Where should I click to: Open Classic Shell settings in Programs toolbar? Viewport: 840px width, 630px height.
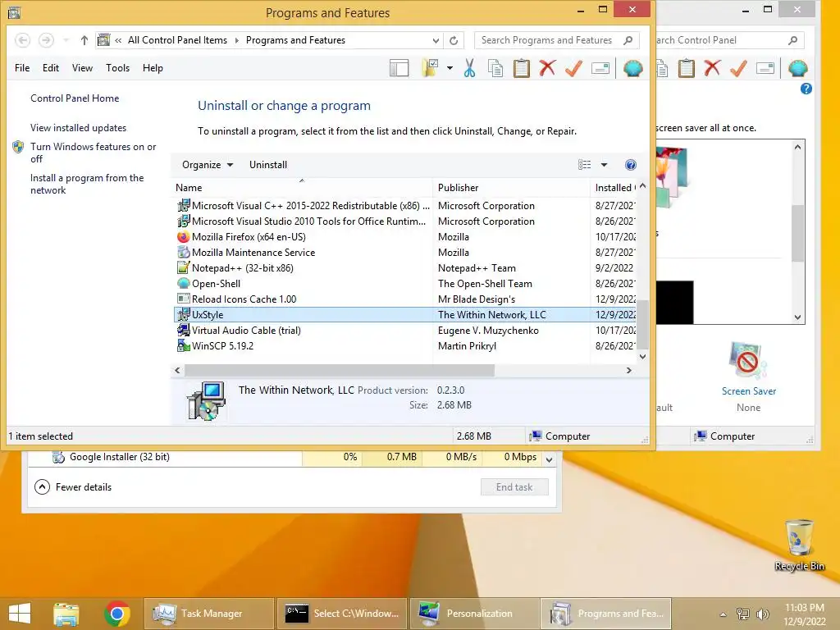(632, 68)
